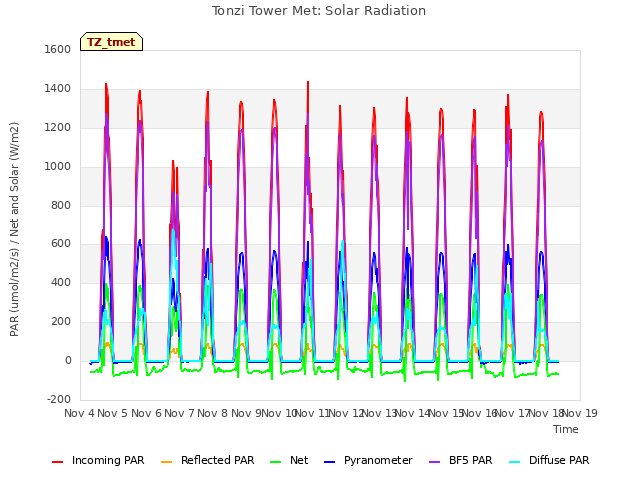The width and height of the screenshot is (640, 480).
Task: Click the 1200 y-axis tick label
Action: pyautogui.click(x=58, y=127)
